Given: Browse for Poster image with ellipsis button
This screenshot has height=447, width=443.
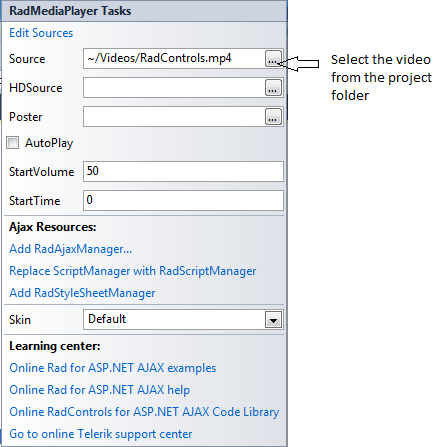Looking at the screenshot, I should coord(273,117).
